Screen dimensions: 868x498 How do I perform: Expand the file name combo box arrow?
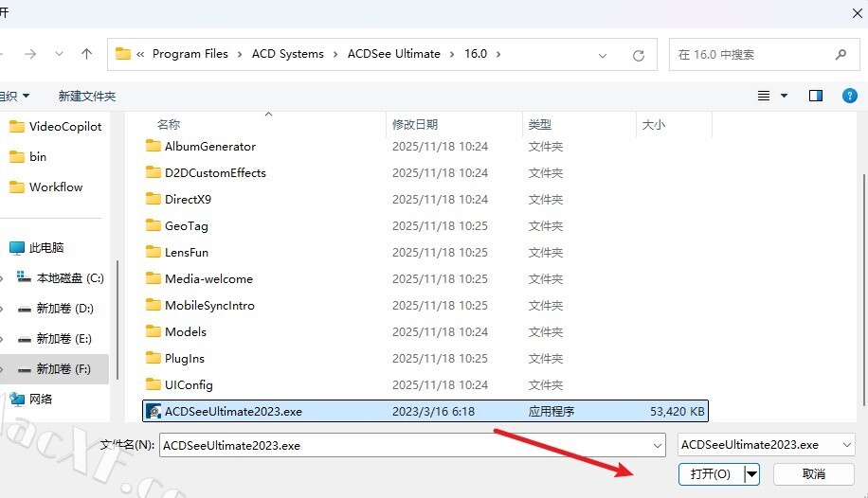pos(658,445)
